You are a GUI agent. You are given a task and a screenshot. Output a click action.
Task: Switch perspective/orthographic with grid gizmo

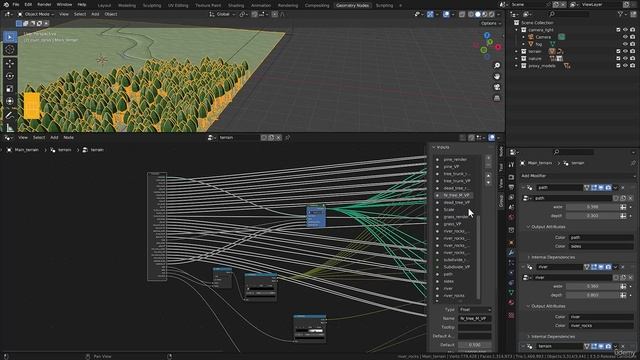(x=497, y=98)
